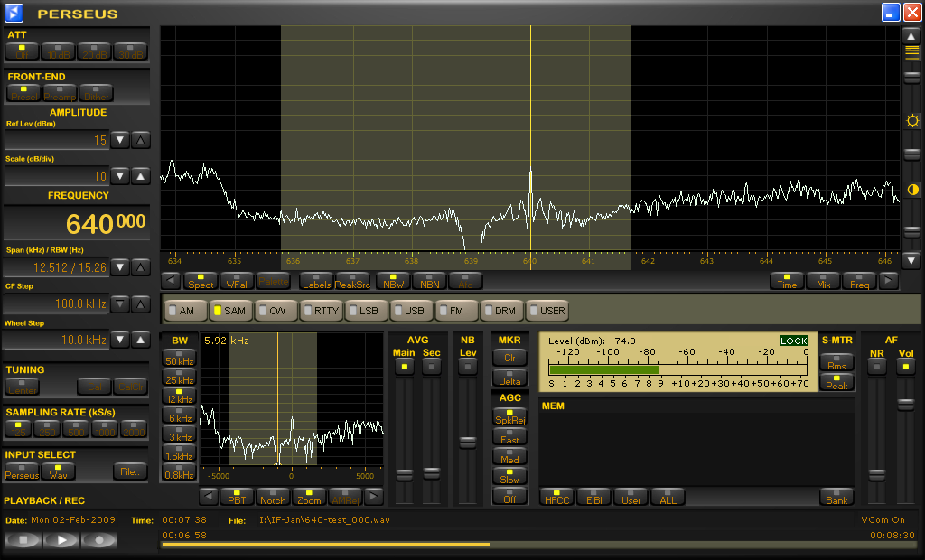Viewport: 925px width, 560px height.
Task: Click the PeakSrc button
Action: click(x=352, y=281)
